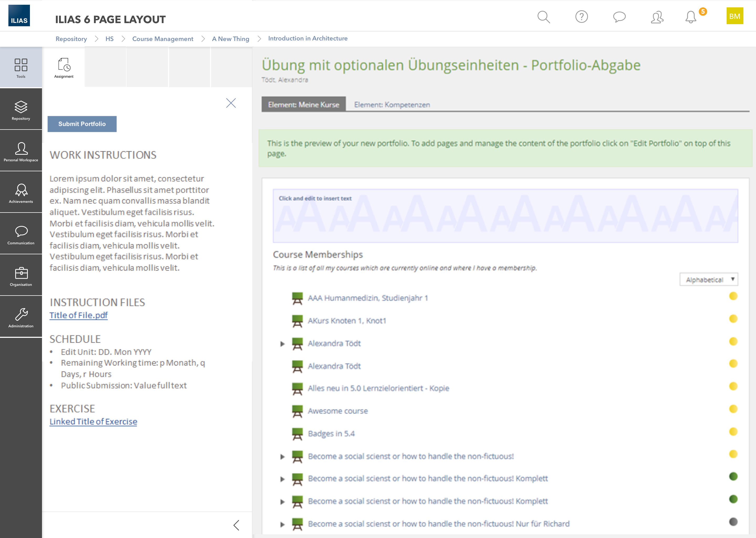Image resolution: width=756 pixels, height=538 pixels.
Task: Open the Title of File.pdf link
Action: pyautogui.click(x=78, y=315)
